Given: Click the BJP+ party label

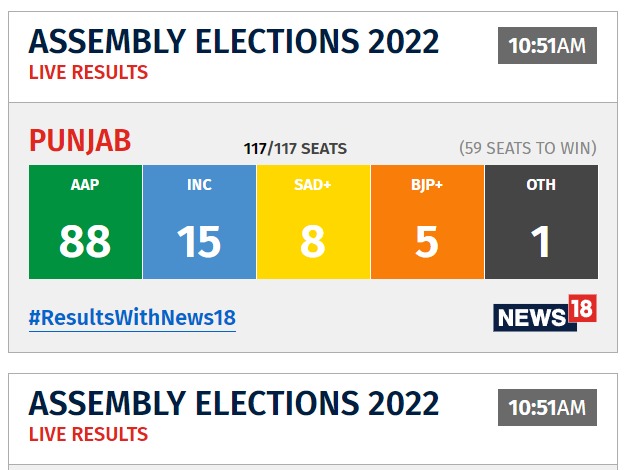Looking at the screenshot, I should pyautogui.click(x=427, y=185).
